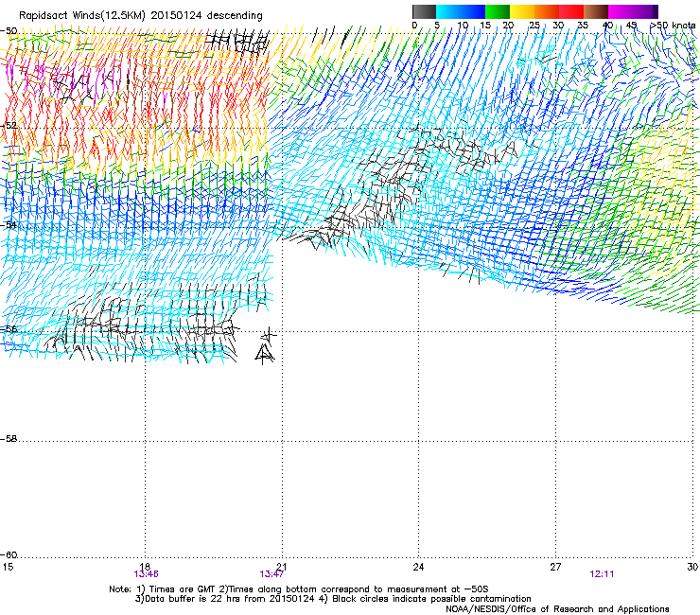Click the longitude axis label '15'
Viewport: 700px width, 615px height.
click(x=8, y=567)
